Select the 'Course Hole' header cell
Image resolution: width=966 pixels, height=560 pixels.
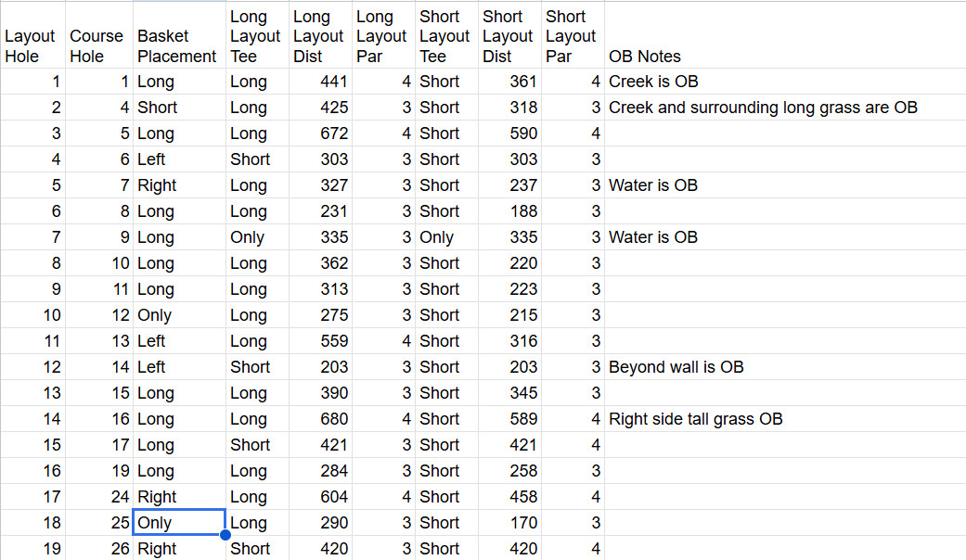point(99,35)
